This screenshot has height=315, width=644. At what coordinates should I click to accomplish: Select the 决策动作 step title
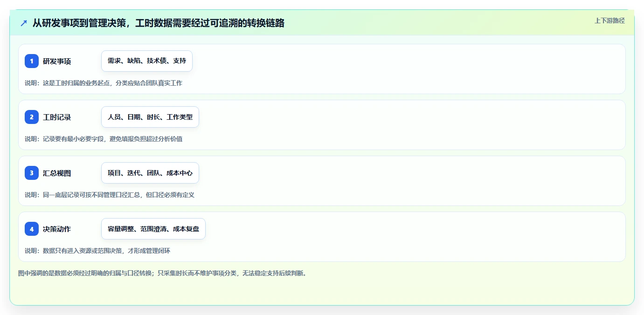[x=57, y=229]
